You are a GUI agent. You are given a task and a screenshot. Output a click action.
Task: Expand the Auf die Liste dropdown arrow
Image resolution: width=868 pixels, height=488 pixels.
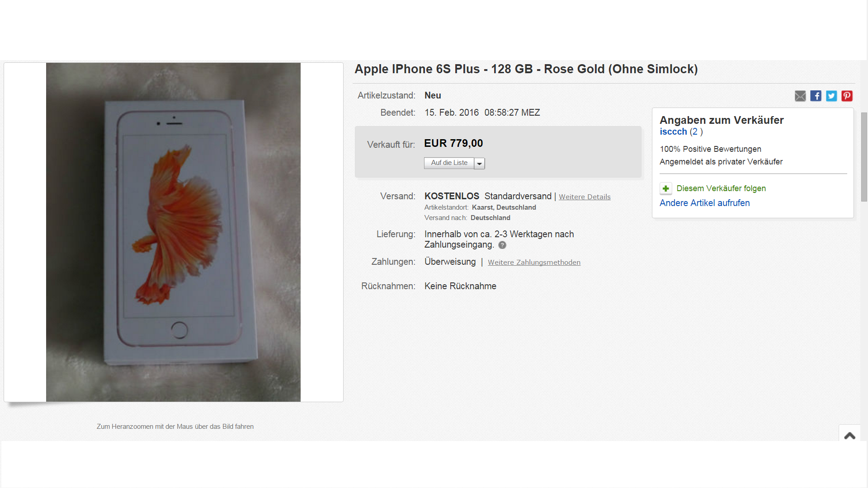click(480, 164)
